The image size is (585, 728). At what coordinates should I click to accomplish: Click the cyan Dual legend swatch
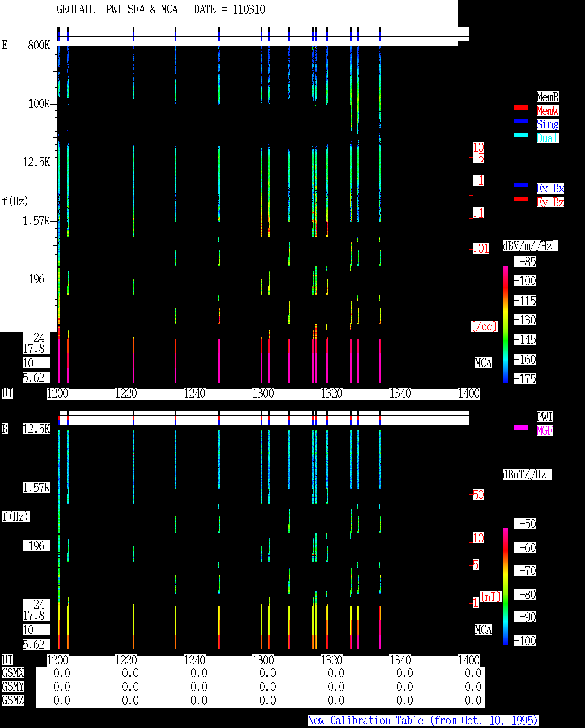click(521, 135)
